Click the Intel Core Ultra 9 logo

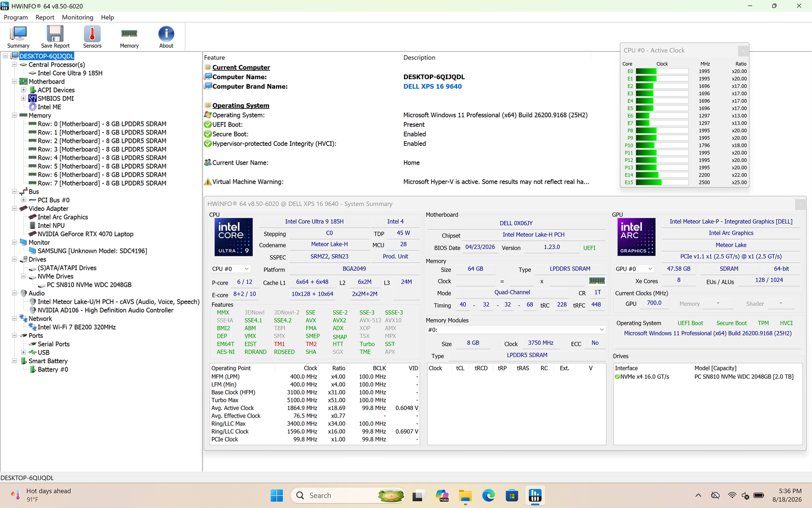[x=233, y=237]
